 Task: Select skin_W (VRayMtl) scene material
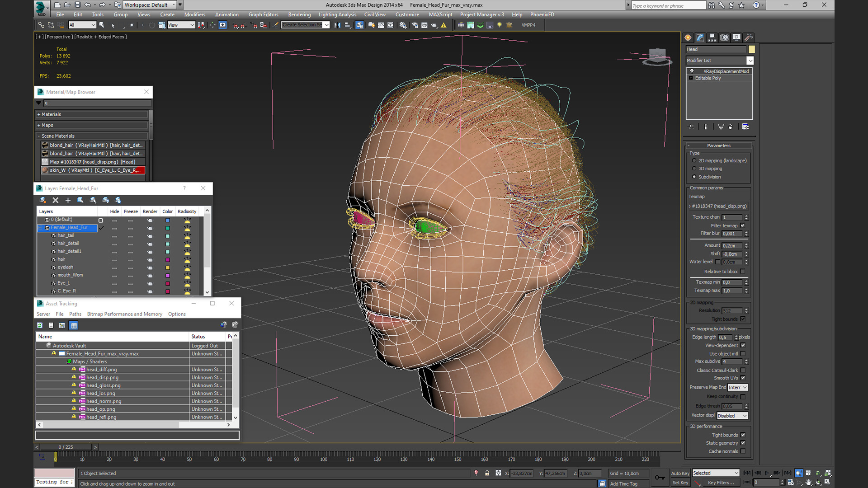[93, 170]
